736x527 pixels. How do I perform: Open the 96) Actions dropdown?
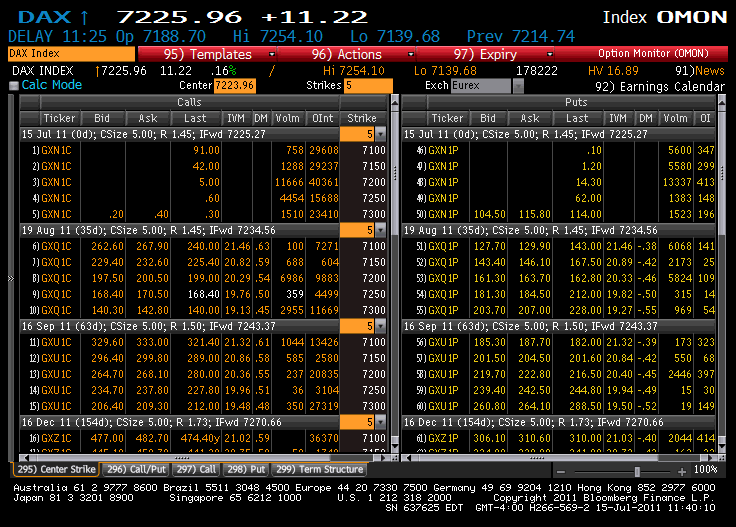pyautogui.click(x=346, y=54)
